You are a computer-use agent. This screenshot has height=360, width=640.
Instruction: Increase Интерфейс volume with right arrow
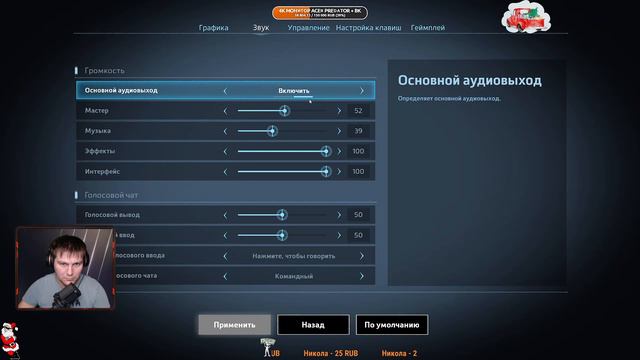[x=339, y=172]
